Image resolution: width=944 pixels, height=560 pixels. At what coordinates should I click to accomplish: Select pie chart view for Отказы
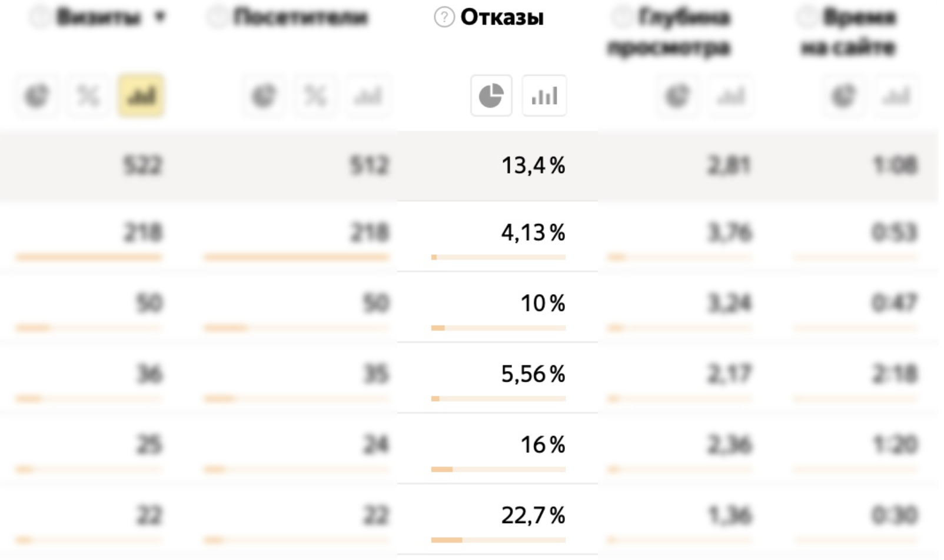click(x=491, y=95)
